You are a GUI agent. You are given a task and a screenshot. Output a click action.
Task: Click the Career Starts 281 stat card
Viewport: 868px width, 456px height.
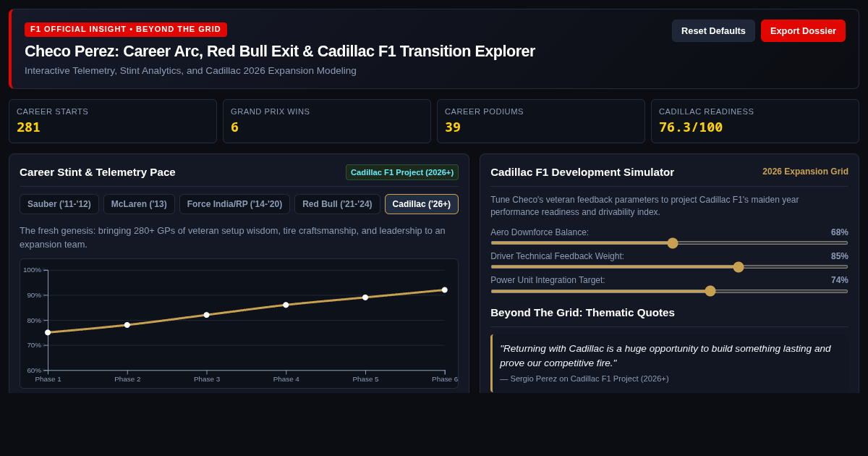pos(113,121)
